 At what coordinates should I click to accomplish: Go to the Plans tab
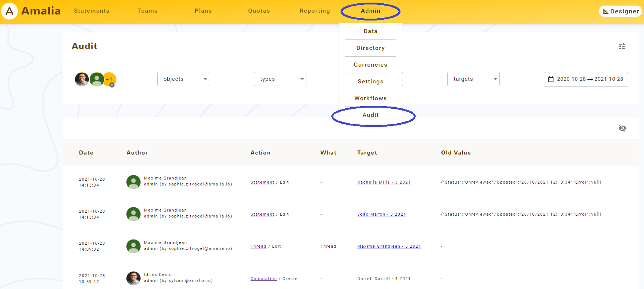[x=203, y=11]
